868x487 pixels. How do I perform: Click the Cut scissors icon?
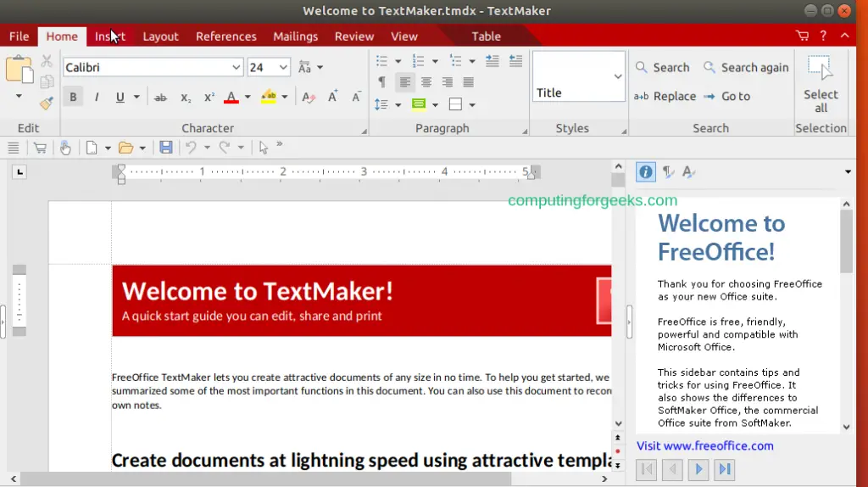coord(47,61)
